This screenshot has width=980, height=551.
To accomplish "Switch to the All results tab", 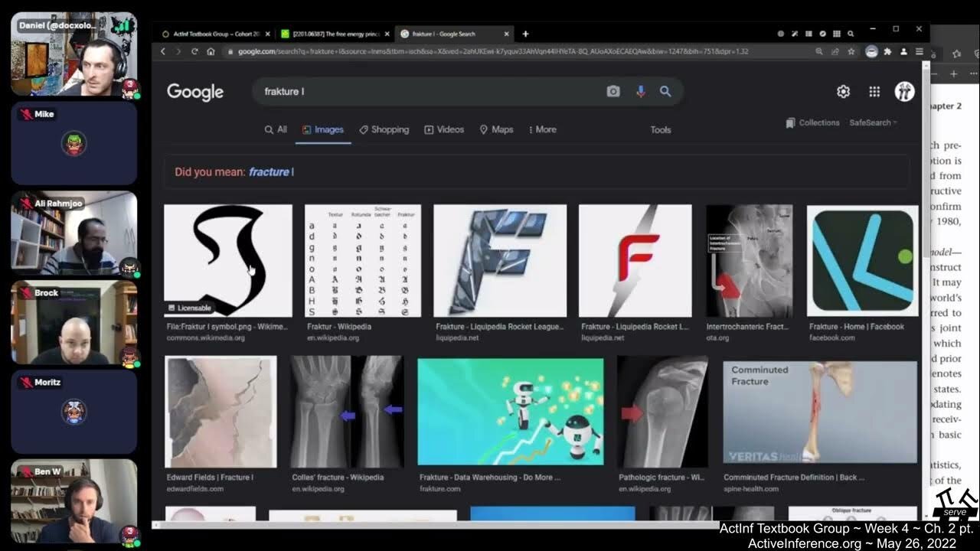I will pos(276,129).
